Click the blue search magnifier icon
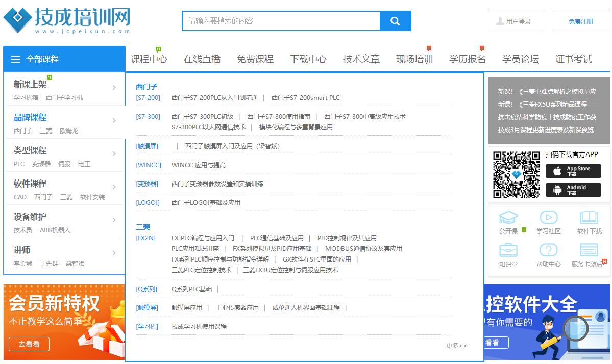Image resolution: width=612 pixels, height=364 pixels. 396,21
